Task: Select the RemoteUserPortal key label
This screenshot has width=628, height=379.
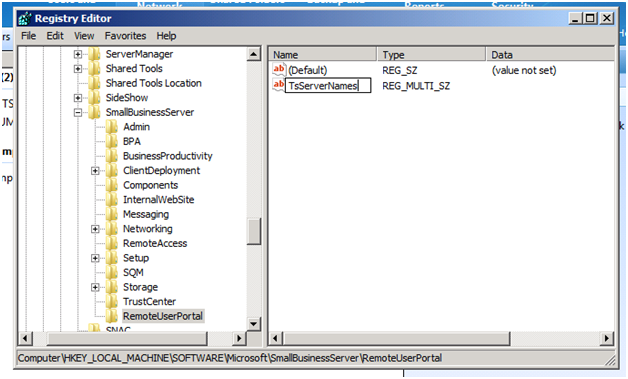Action: [x=163, y=316]
